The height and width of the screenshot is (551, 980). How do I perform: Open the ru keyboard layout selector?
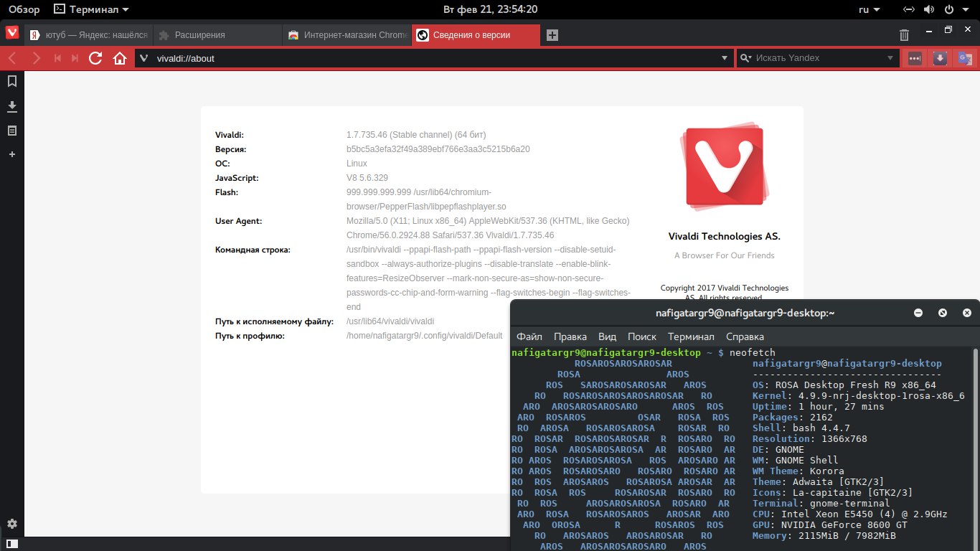pyautogui.click(x=868, y=9)
